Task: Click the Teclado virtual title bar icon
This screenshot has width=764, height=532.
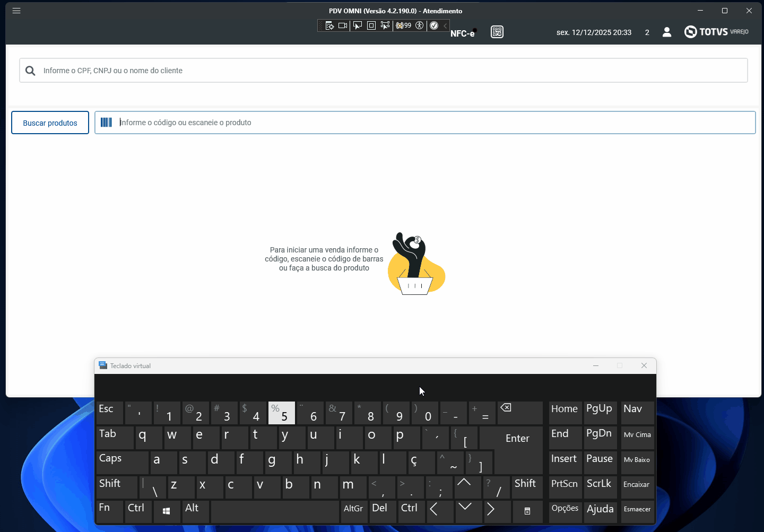Action: point(103,365)
